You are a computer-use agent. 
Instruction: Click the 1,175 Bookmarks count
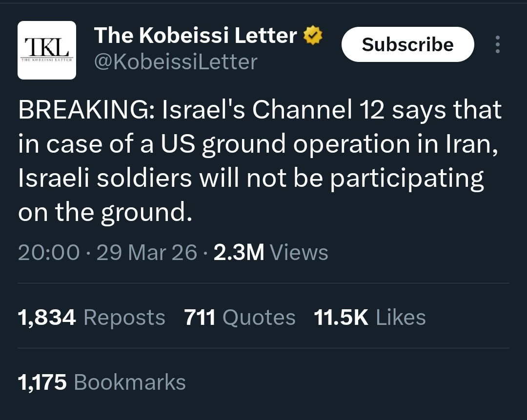(101, 382)
